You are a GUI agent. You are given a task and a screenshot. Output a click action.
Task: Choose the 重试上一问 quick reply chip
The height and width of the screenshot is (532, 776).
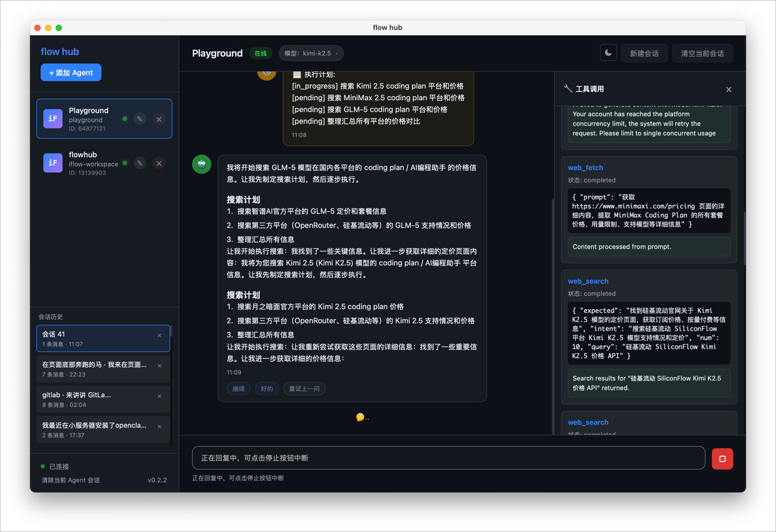point(304,389)
